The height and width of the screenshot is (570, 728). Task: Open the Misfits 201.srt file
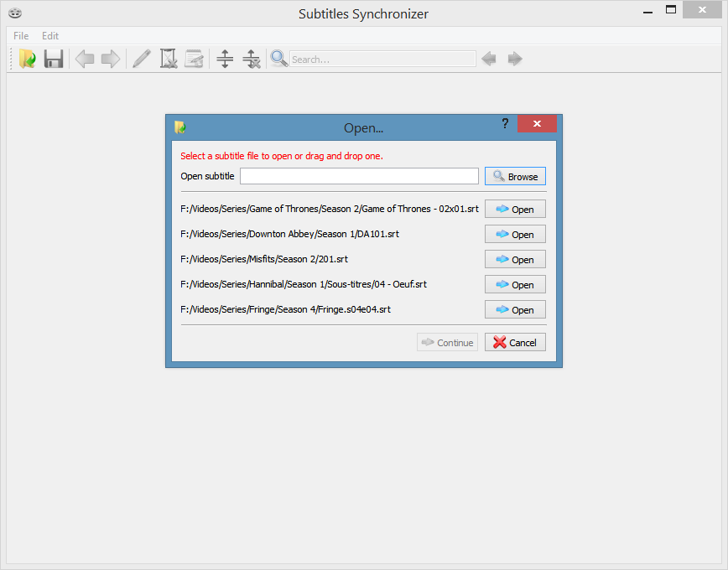pyautogui.click(x=515, y=260)
